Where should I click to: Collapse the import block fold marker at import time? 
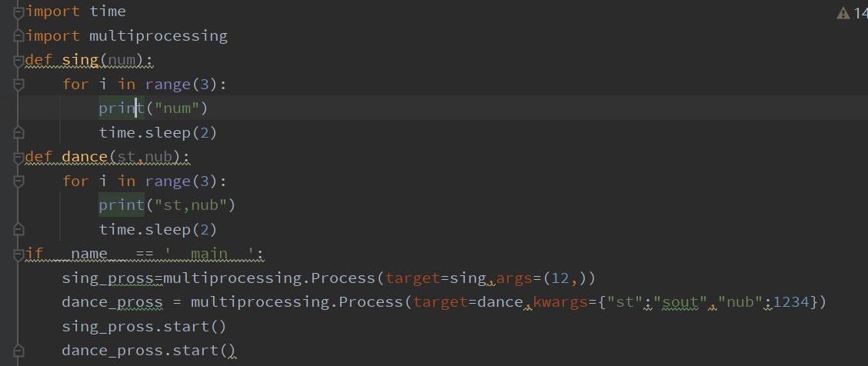point(19,12)
